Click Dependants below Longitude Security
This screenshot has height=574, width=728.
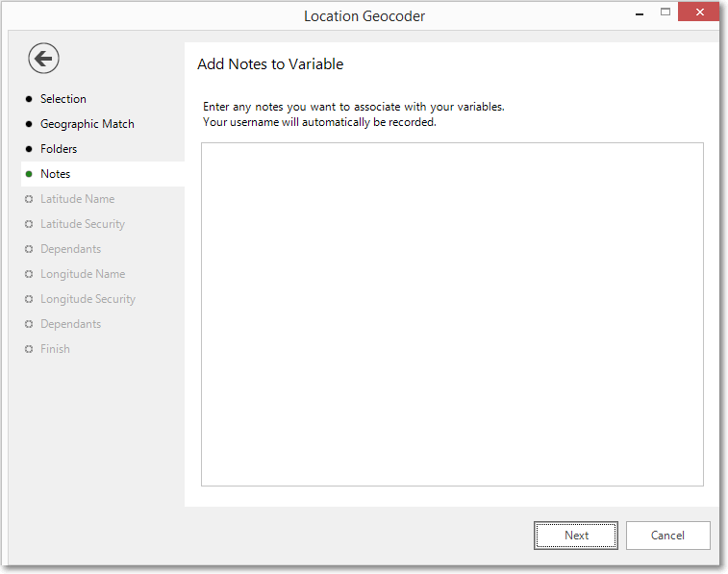point(70,324)
